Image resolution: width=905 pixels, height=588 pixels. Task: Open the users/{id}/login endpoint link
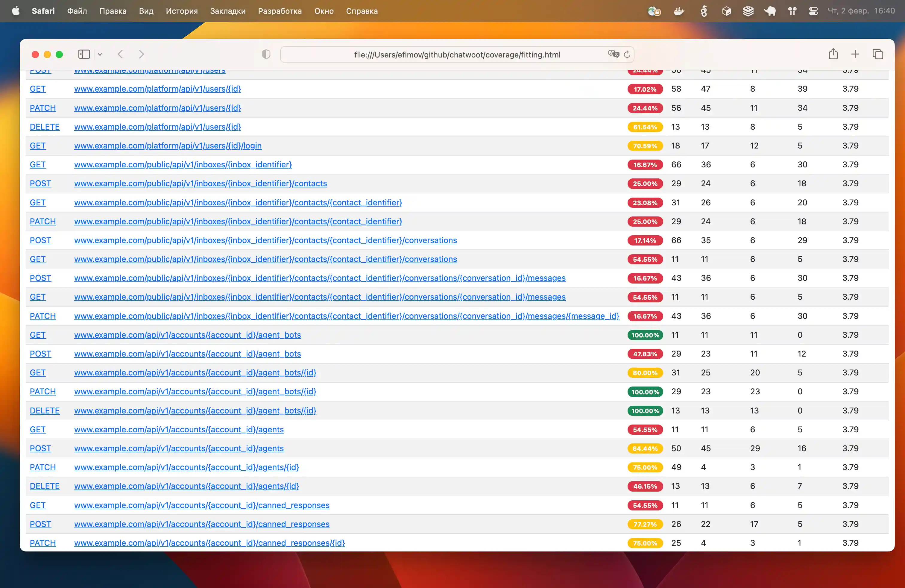[x=168, y=146]
